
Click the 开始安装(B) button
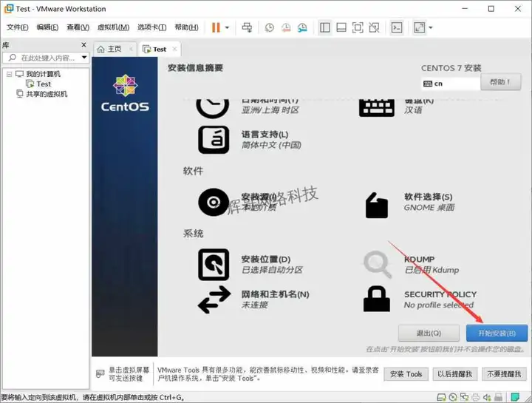[497, 333]
